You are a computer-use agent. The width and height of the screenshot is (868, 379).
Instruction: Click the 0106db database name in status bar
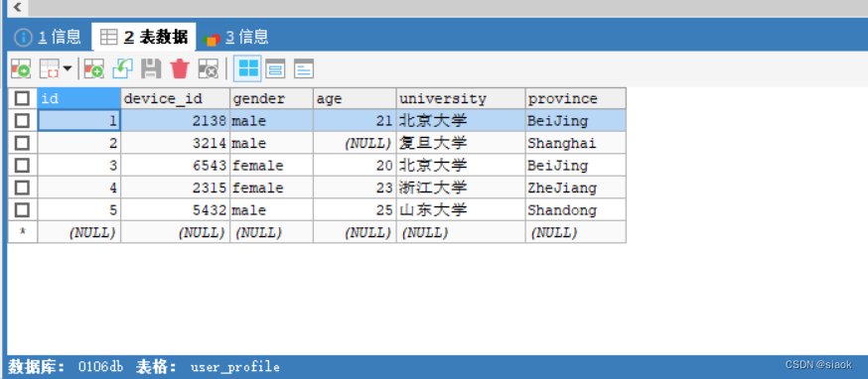(x=100, y=367)
